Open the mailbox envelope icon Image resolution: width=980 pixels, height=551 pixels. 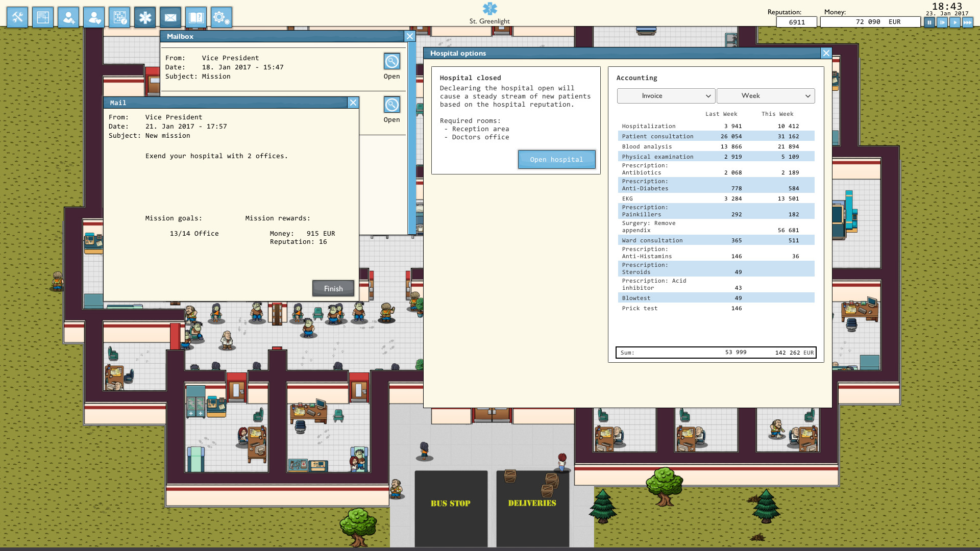click(x=170, y=17)
